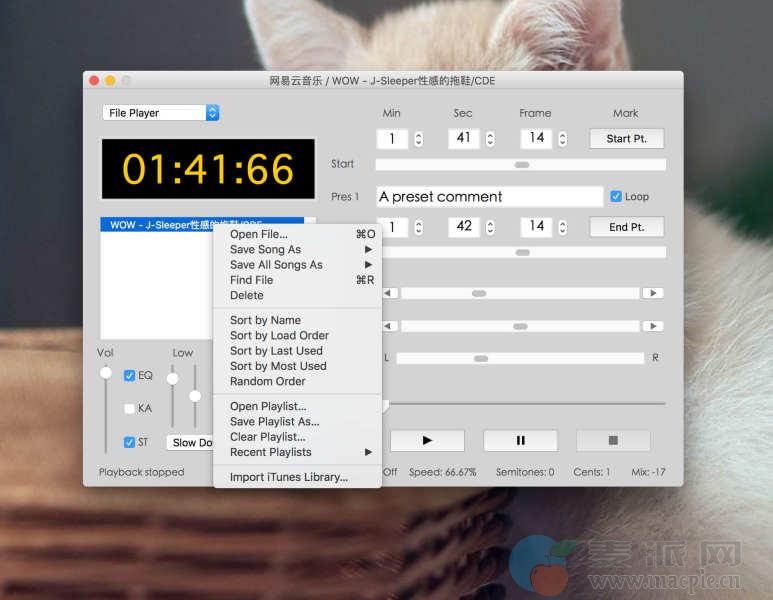The width and height of the screenshot is (773, 600).
Task: Click the preset comment text field
Action: (489, 197)
